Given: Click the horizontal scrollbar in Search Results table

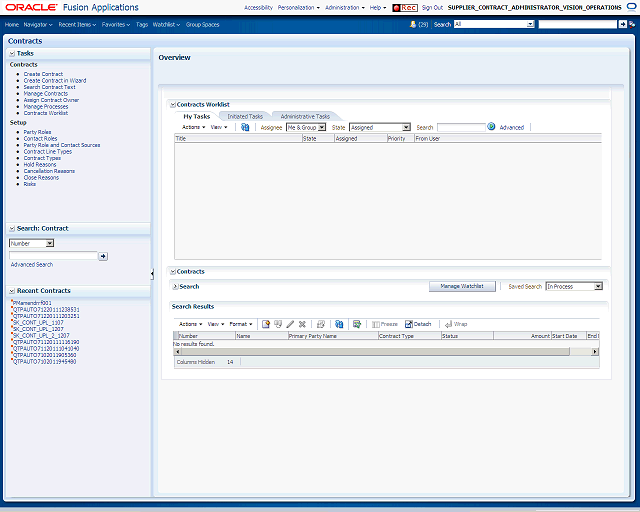Looking at the screenshot, I should tap(375, 352).
